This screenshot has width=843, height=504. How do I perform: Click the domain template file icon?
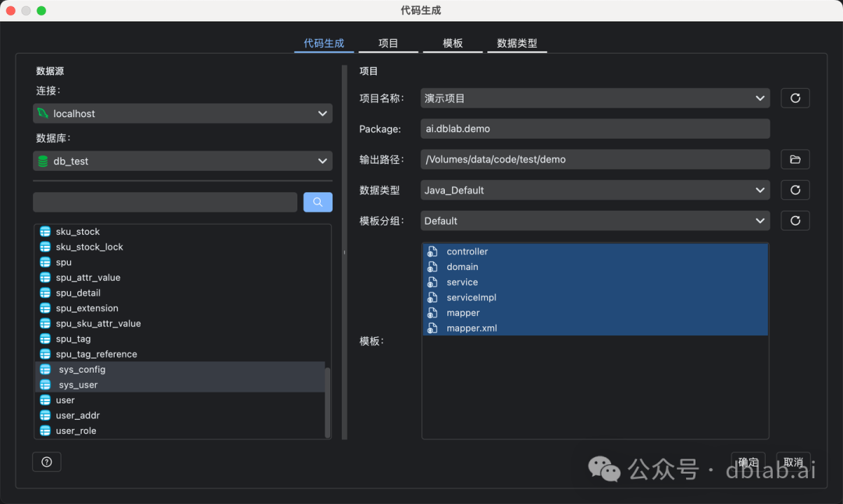coord(432,267)
